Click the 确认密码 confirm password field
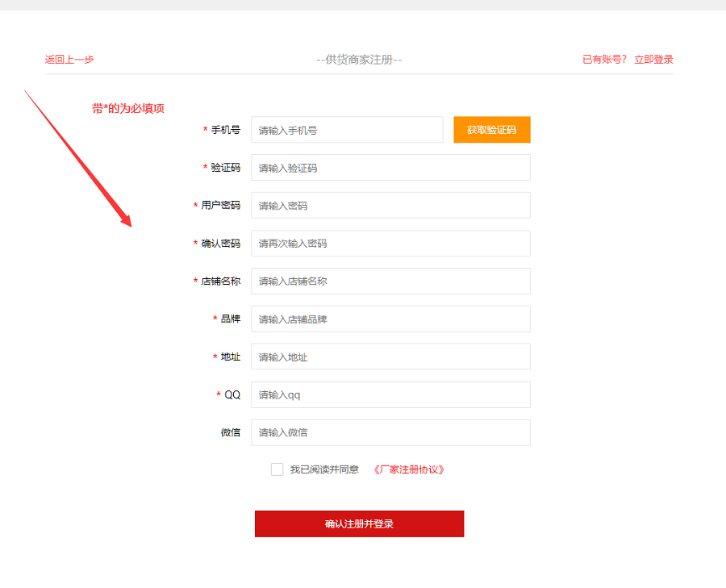The width and height of the screenshot is (726, 588). coord(390,243)
